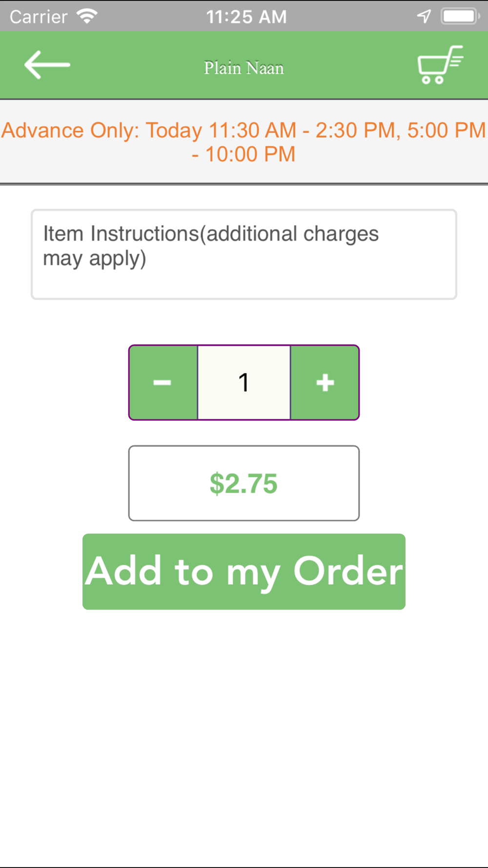Click blank area below Add to my Order
Viewport: 488px width, 868px height.
(244, 732)
